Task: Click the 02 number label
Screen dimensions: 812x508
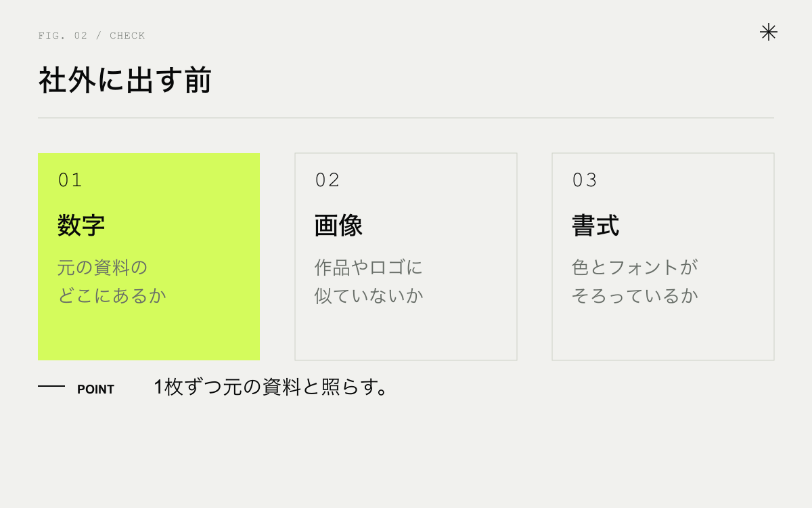Action: (328, 180)
